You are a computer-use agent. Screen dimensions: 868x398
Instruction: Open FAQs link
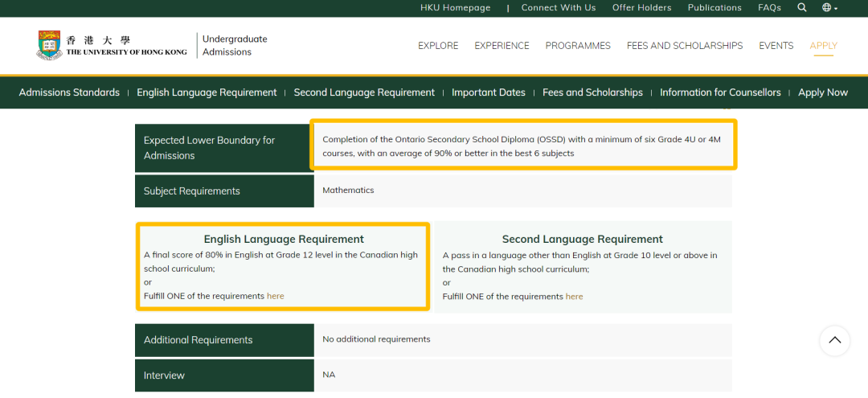[769, 8]
